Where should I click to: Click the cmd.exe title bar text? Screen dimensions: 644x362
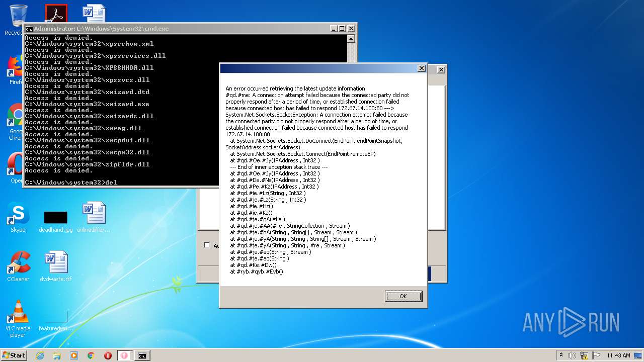(x=101, y=29)
